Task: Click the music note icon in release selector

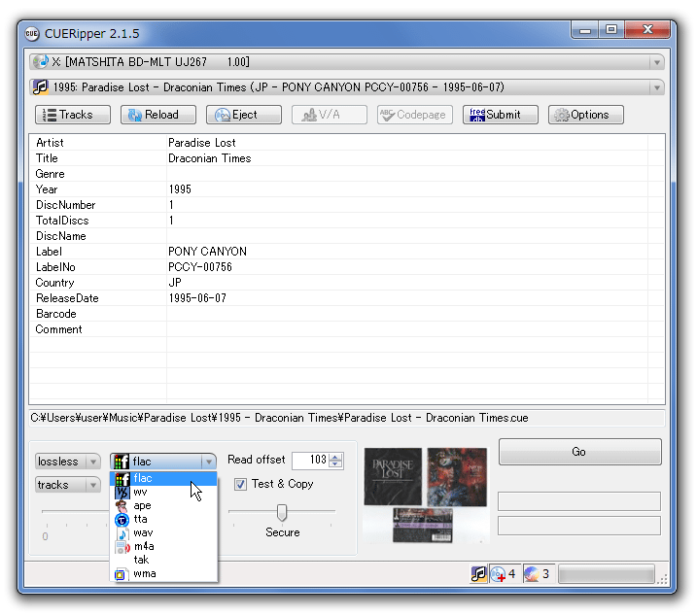Action: (41, 87)
